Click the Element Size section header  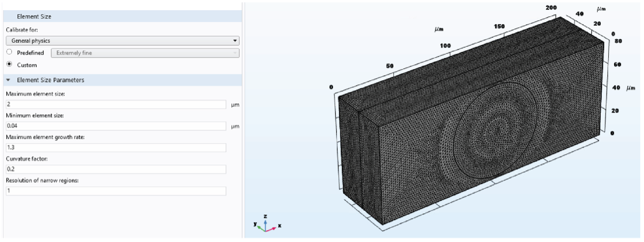point(34,16)
